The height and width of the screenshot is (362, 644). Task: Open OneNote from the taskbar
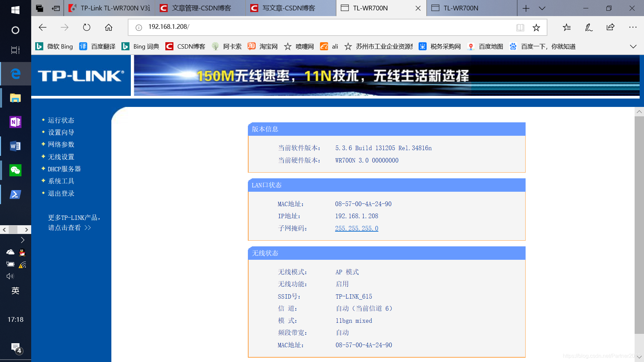pyautogui.click(x=15, y=122)
